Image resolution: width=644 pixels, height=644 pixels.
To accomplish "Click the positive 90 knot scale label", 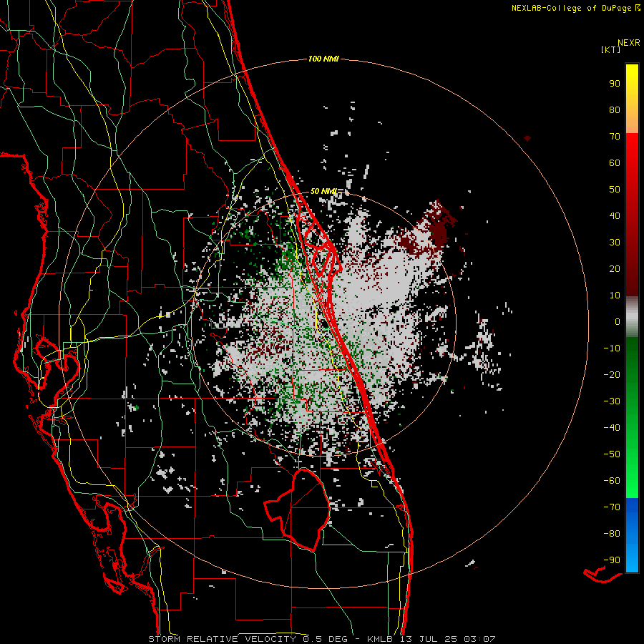I will click(615, 84).
